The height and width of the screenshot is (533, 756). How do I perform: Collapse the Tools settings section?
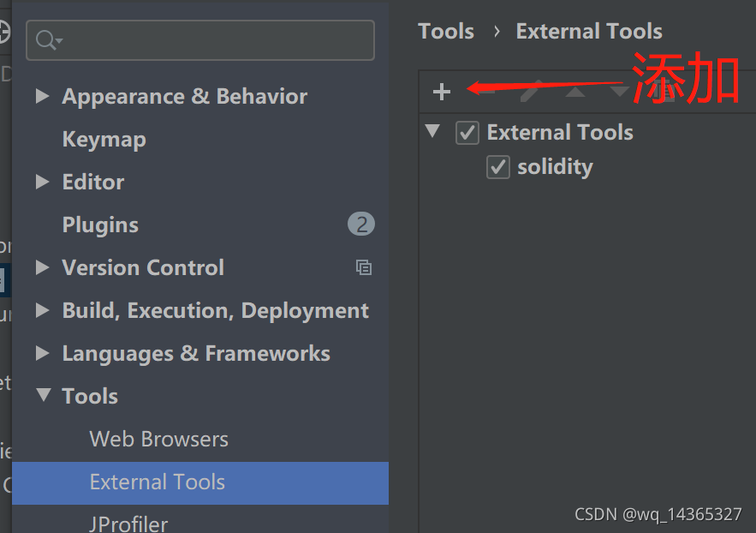click(x=42, y=396)
